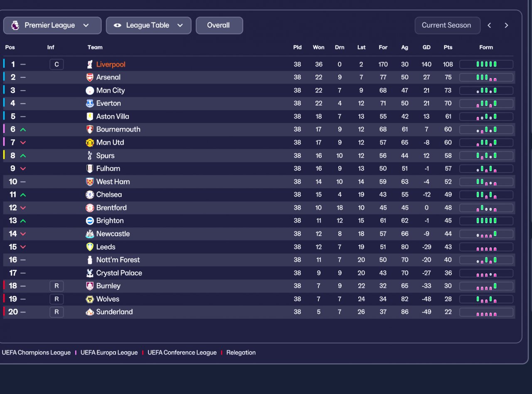Screen dimensions: 532x394
Task: Go to the next season arrow
Action: click(506, 25)
